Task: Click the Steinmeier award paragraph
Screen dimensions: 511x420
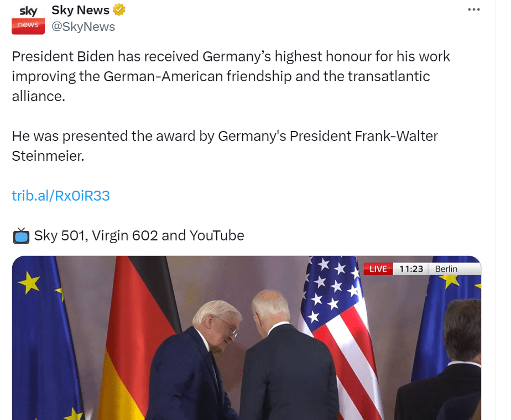Action: 225,146
